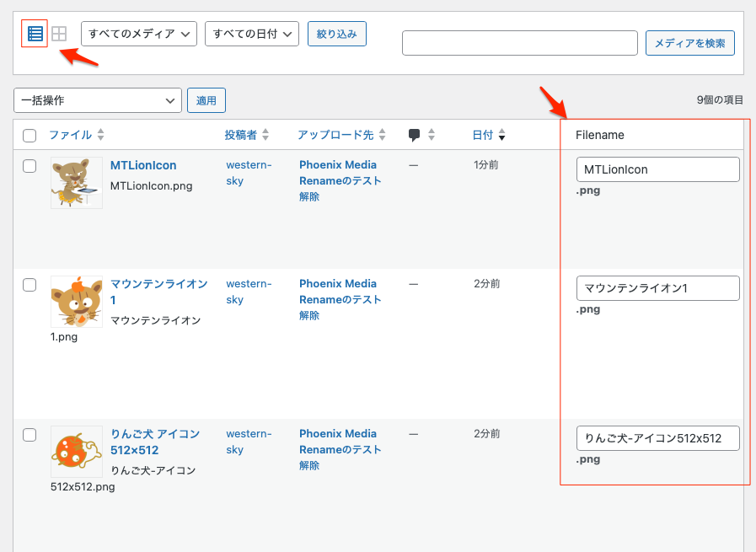Image resolution: width=756 pixels, height=552 pixels.
Task: Sort by the ファイル column arrows
Action: (101, 135)
